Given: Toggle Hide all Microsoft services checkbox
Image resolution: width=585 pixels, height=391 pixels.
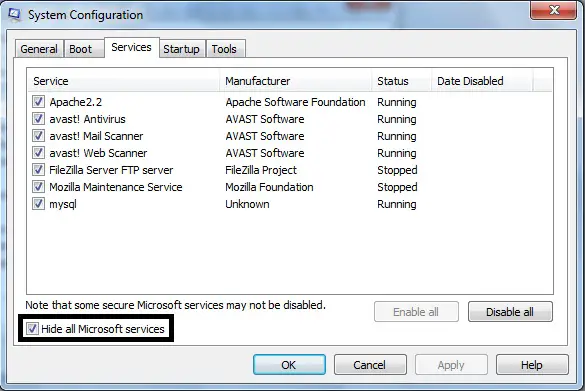Looking at the screenshot, I should point(32,329).
